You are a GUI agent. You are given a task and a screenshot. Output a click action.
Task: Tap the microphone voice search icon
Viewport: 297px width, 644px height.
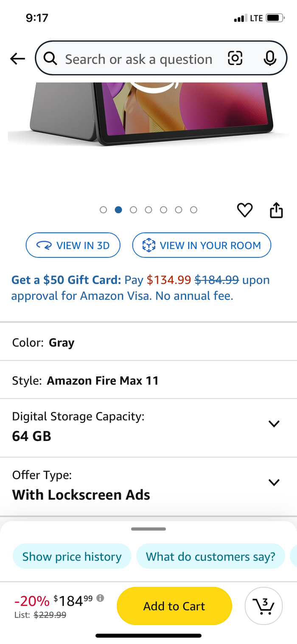coord(270,59)
